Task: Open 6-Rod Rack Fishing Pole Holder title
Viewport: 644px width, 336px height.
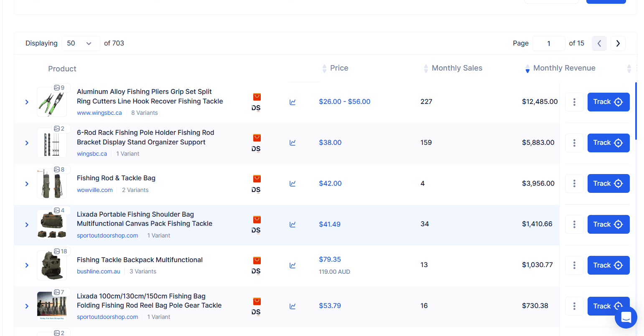Action: point(145,137)
